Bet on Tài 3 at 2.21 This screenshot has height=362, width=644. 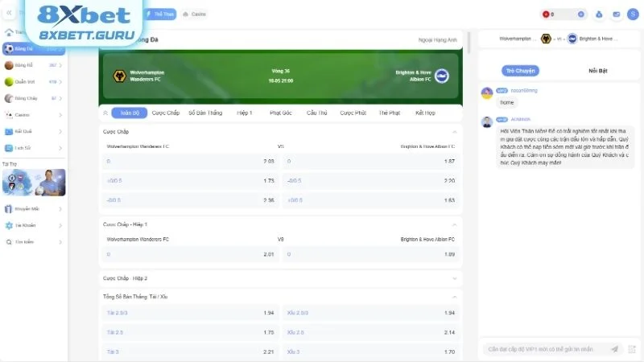point(191,352)
